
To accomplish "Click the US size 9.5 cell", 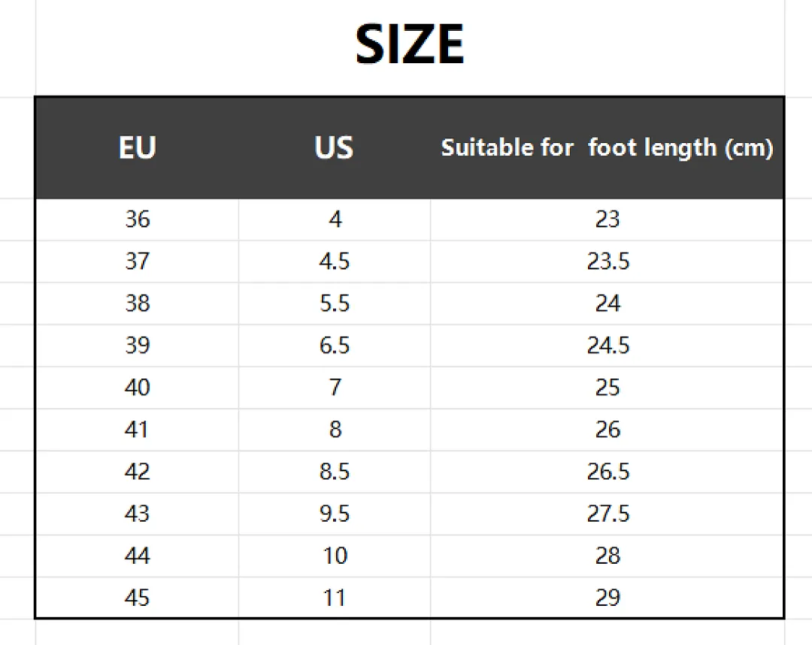I will [335, 514].
